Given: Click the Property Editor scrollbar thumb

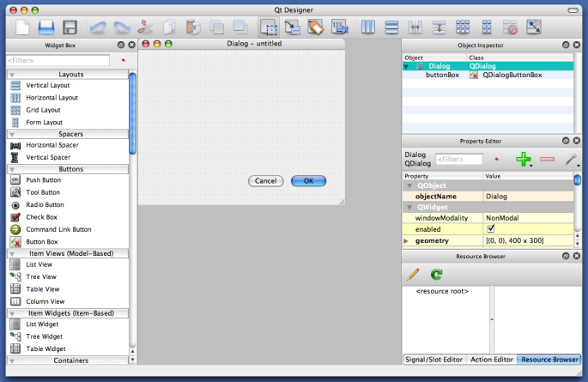Looking at the screenshot, I should coord(578,179).
